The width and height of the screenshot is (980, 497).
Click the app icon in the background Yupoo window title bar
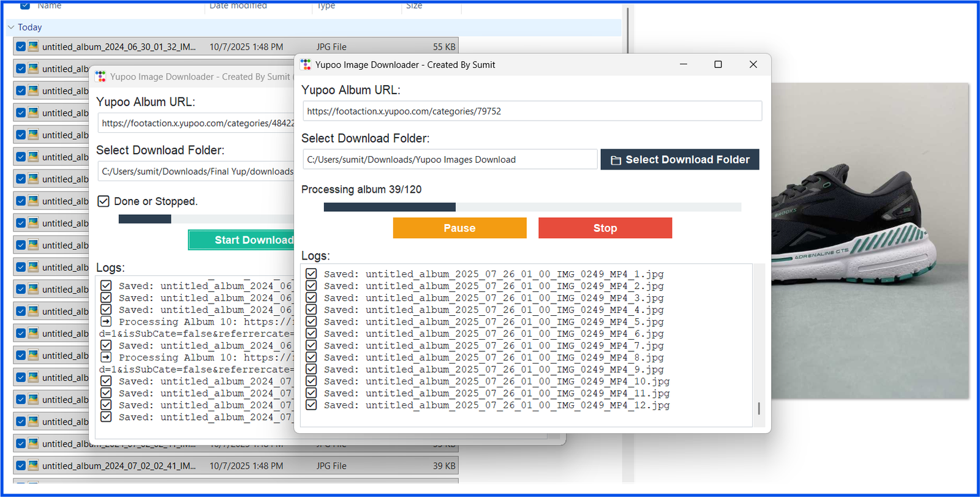100,77
